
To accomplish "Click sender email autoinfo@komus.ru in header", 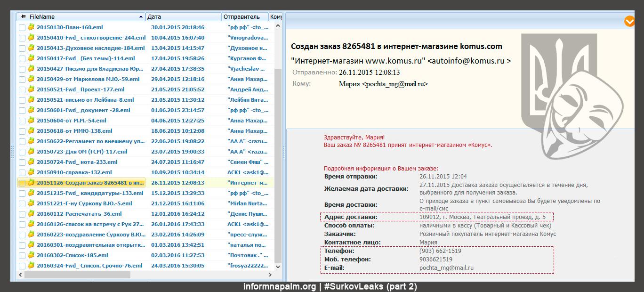I will (468, 61).
